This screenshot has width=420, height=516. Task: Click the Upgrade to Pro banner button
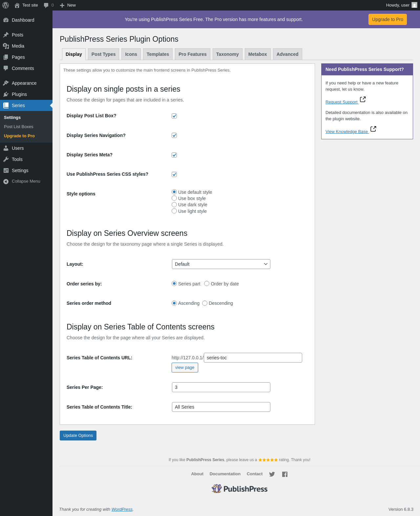(x=388, y=19)
